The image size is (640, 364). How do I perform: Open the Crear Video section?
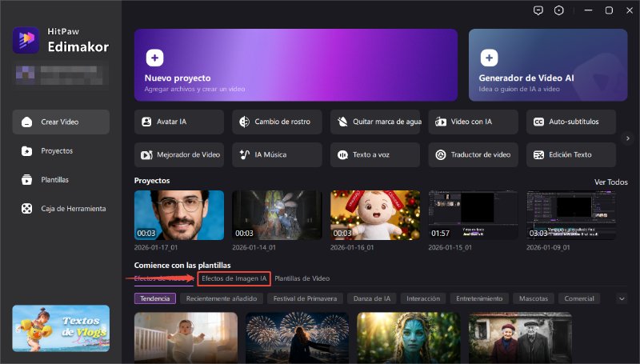[61, 122]
